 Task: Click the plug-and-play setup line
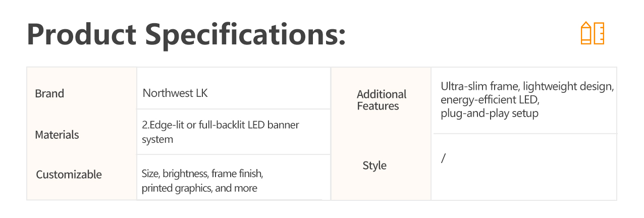coord(489,114)
